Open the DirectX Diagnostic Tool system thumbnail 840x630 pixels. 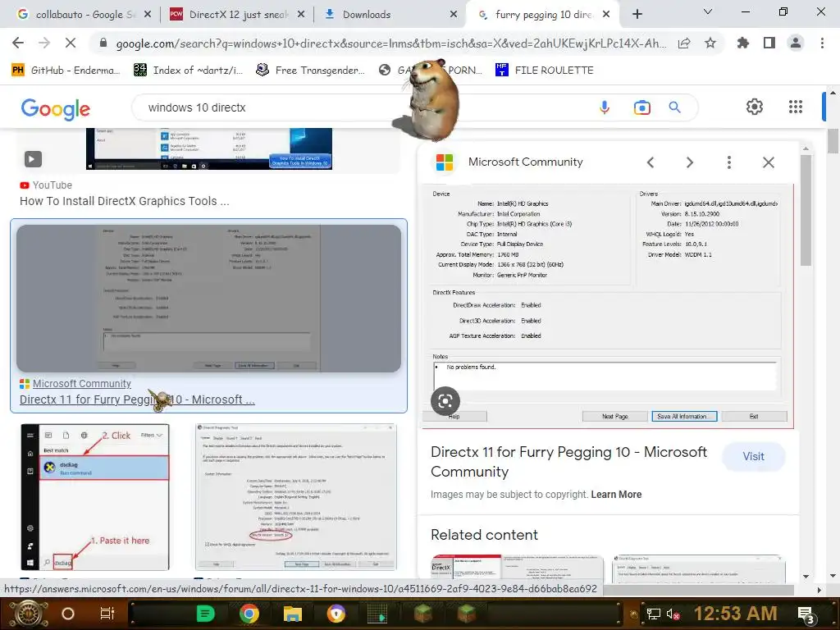pyautogui.click(x=296, y=496)
